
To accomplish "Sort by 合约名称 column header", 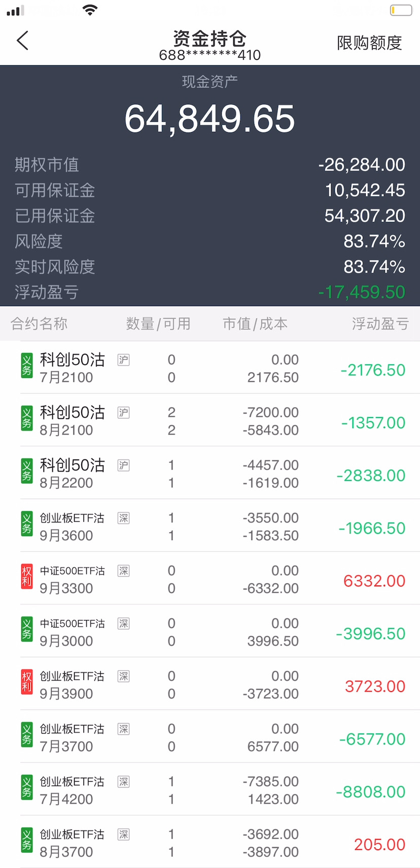I will [x=39, y=324].
